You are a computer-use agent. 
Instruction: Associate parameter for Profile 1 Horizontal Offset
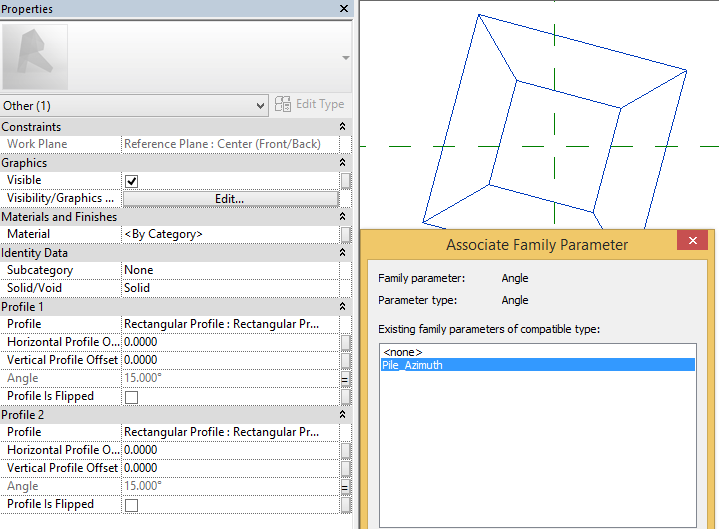(x=346, y=342)
